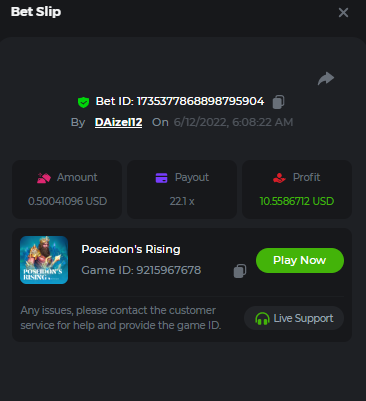Close the Bet Slip dialog

pyautogui.click(x=343, y=13)
